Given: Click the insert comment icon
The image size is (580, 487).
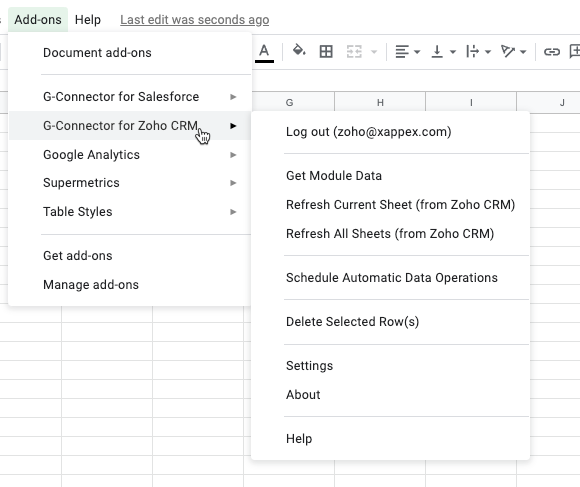Looking at the screenshot, I should click(x=574, y=51).
